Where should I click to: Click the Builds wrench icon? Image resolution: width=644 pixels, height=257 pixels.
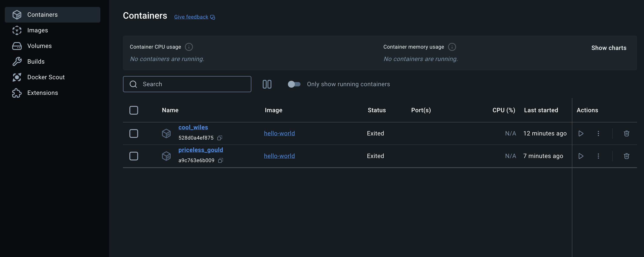click(17, 61)
